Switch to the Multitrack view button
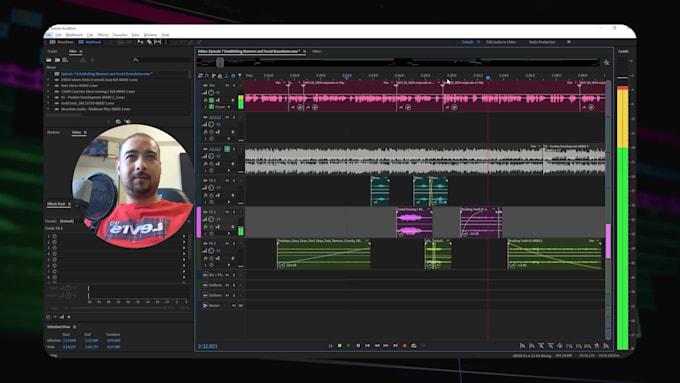Image resolution: width=680 pixels, height=383 pixels. point(90,42)
